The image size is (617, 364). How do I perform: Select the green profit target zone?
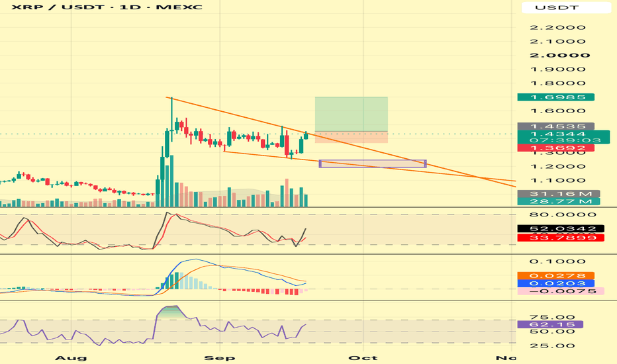[352, 114]
